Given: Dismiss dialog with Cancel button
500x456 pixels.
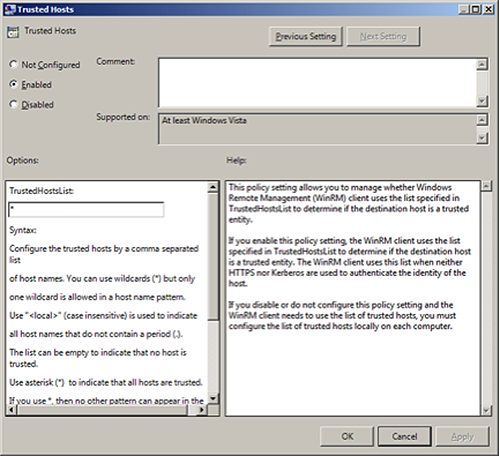Looking at the screenshot, I should (404, 436).
